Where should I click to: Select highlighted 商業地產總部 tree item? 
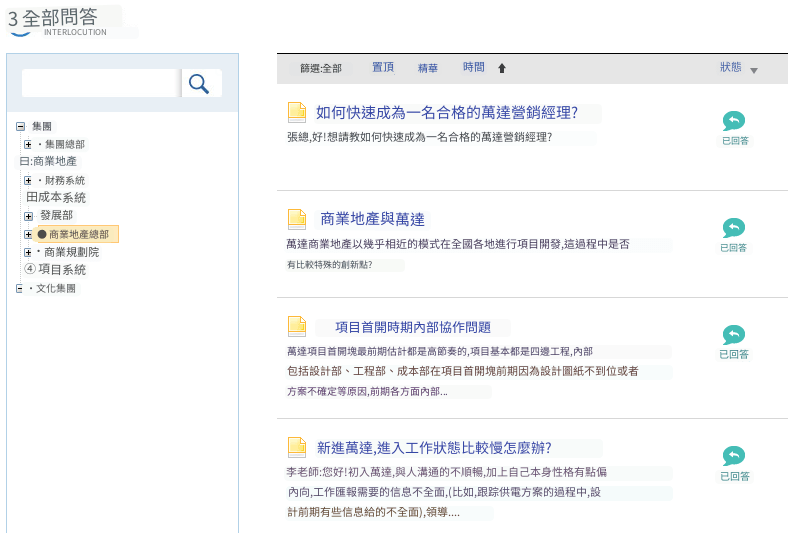pyautogui.click(x=76, y=234)
